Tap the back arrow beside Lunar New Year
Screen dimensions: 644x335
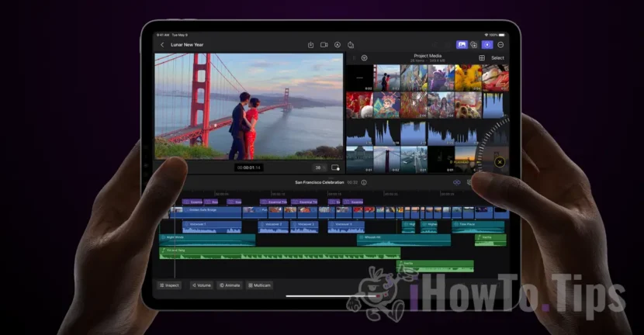point(162,45)
